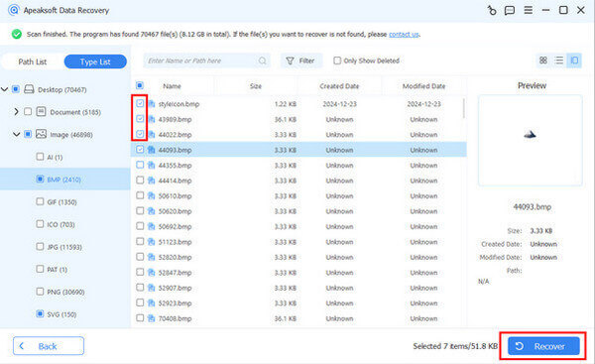Check the 44355.bmp checkbox
Image resolution: width=595 pixels, height=364 pixels.
pos(140,165)
